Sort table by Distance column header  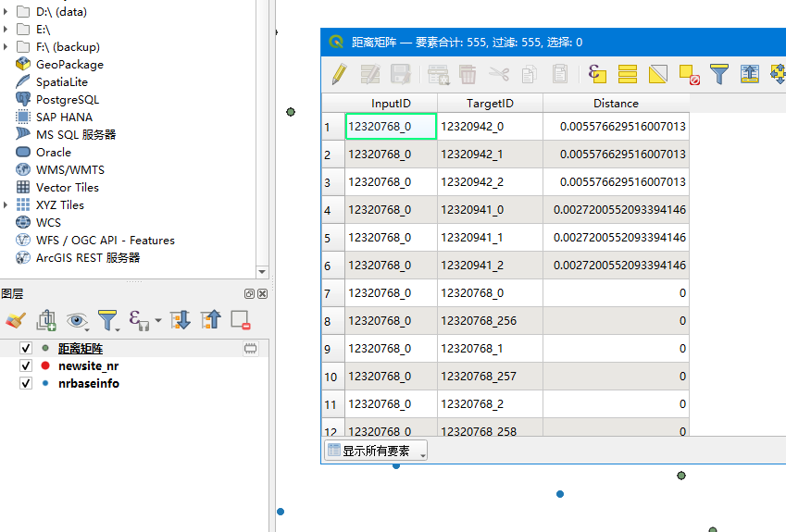tap(616, 103)
